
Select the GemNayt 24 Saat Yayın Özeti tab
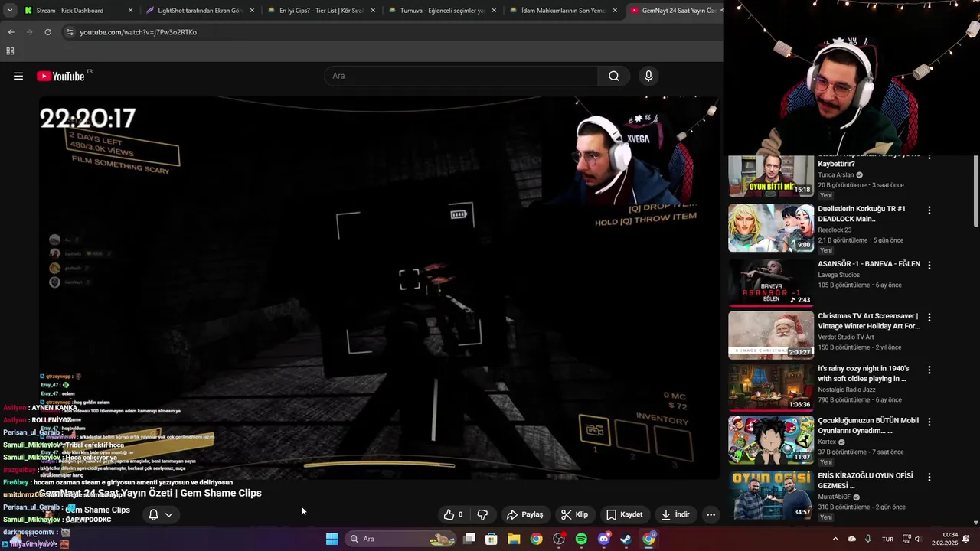pyautogui.click(x=674, y=11)
